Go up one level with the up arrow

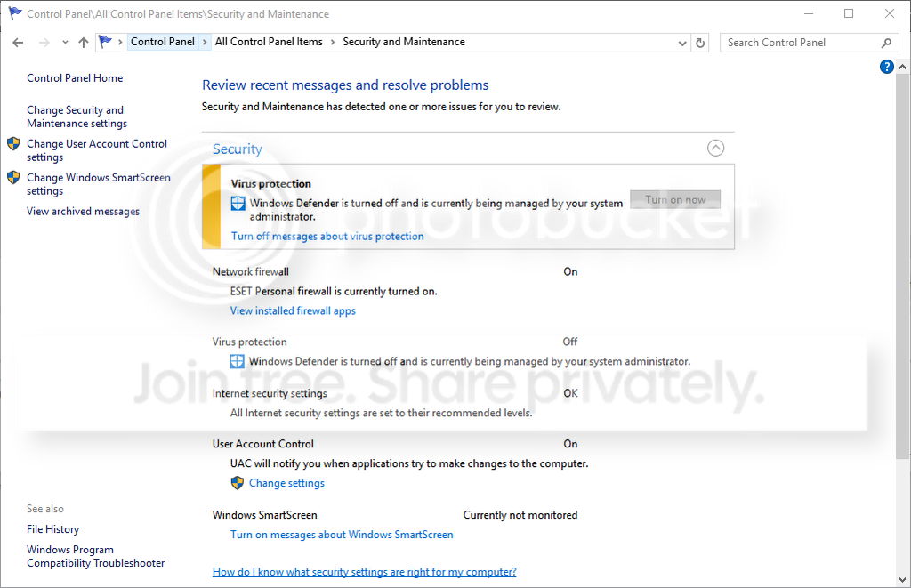pos(83,43)
